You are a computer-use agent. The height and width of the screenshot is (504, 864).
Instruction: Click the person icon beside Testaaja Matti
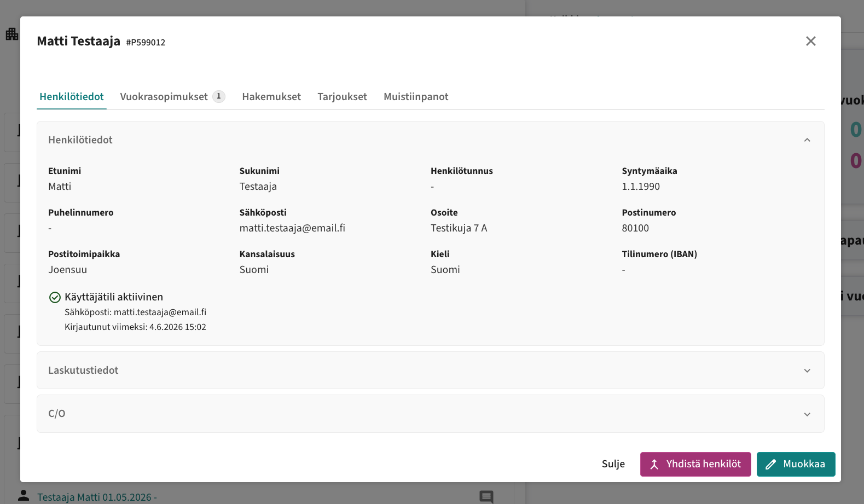(x=24, y=495)
